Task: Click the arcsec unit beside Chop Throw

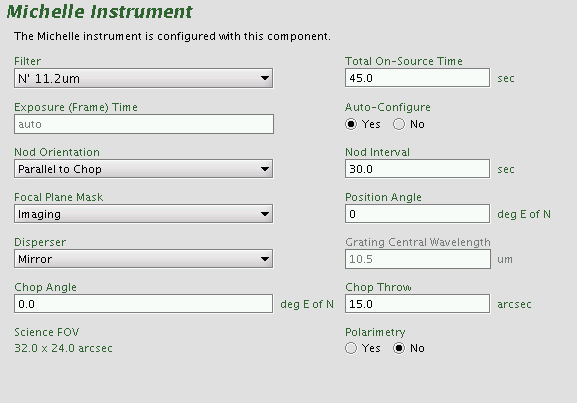Action: [514, 304]
